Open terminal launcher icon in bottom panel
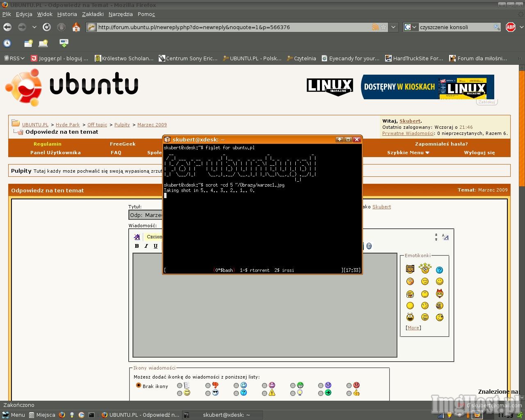 point(91,415)
